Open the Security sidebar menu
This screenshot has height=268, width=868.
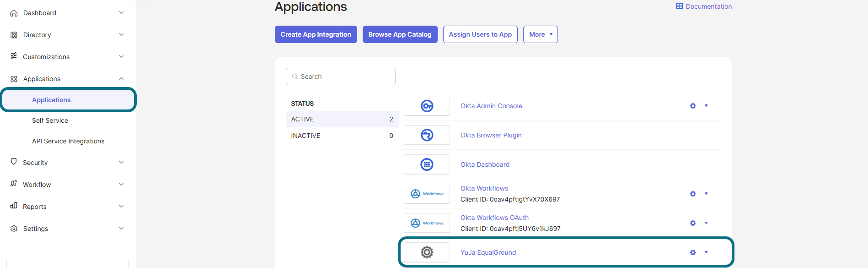click(x=68, y=163)
